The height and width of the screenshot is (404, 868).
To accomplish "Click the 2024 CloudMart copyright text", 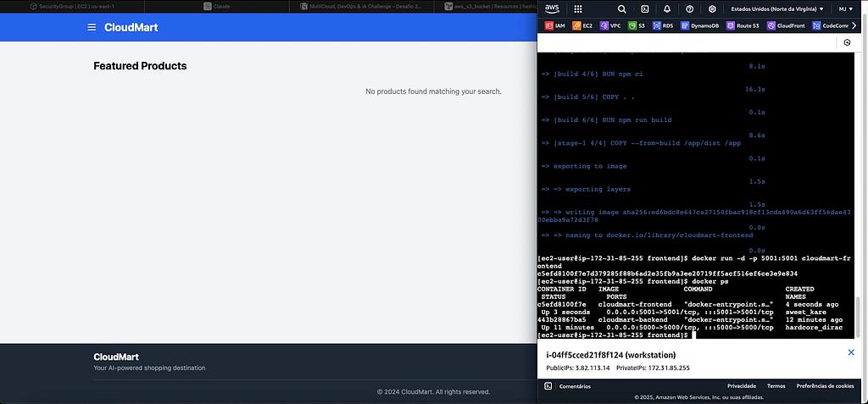I will 433,392.
